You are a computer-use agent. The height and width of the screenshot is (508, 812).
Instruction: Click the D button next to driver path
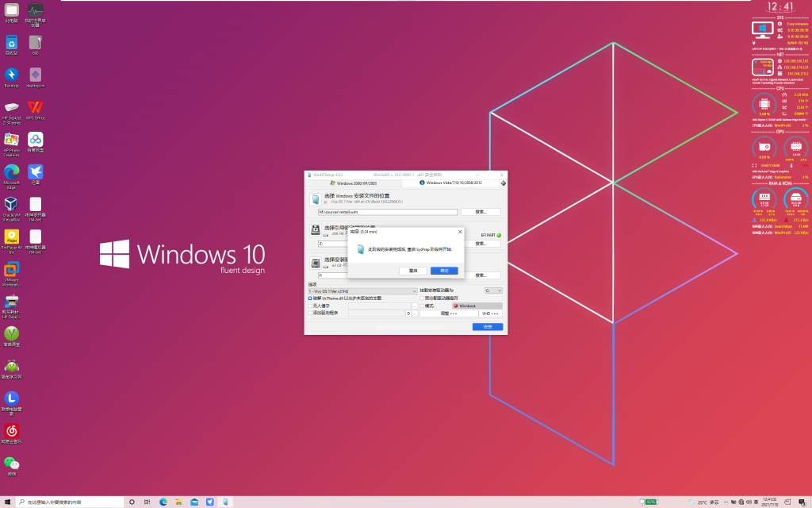[x=408, y=313]
